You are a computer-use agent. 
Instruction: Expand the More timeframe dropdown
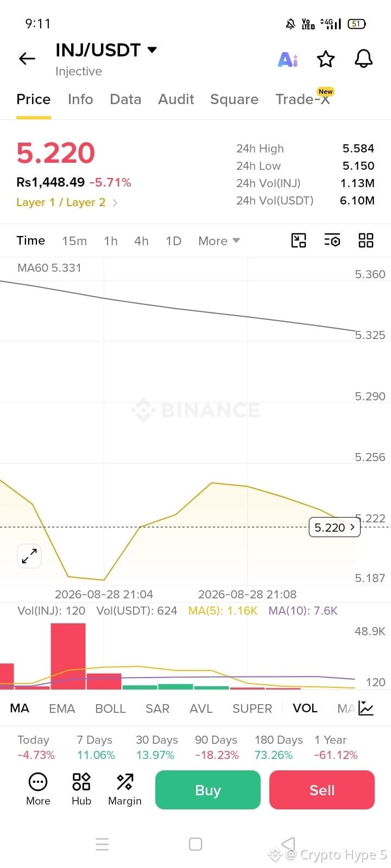tap(219, 241)
